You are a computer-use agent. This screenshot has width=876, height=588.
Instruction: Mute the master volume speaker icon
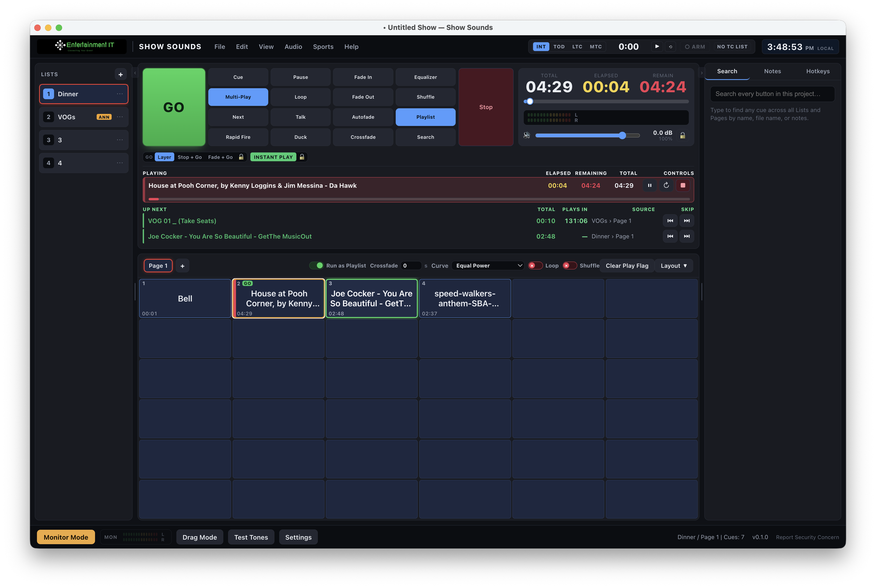(x=527, y=136)
